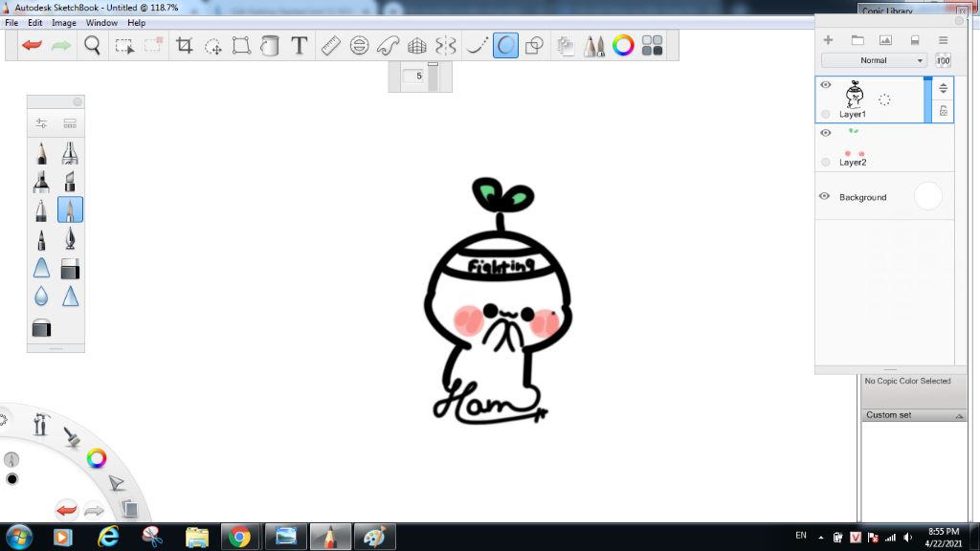Hide the Background layer
Image resolution: width=980 pixels, height=551 pixels.
(824, 197)
